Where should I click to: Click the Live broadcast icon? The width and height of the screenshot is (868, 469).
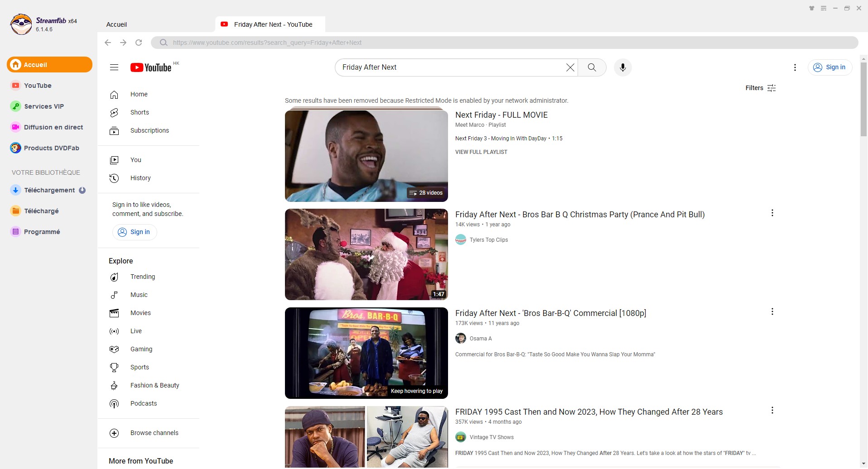114,331
